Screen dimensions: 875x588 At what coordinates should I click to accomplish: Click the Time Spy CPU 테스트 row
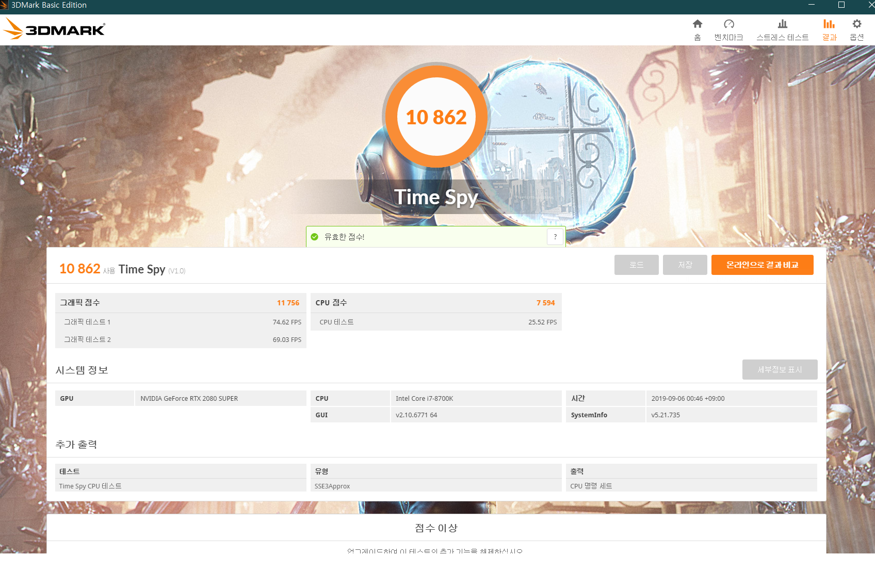click(180, 486)
